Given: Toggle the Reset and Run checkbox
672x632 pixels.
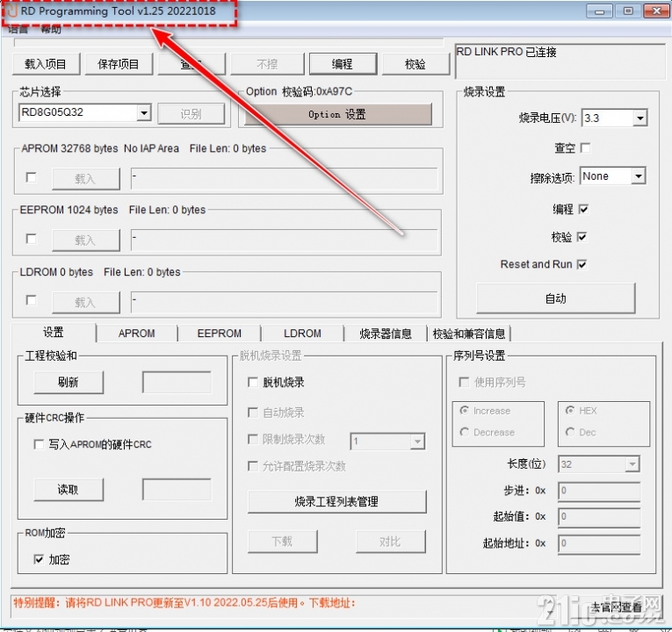Looking at the screenshot, I should coord(582,264).
